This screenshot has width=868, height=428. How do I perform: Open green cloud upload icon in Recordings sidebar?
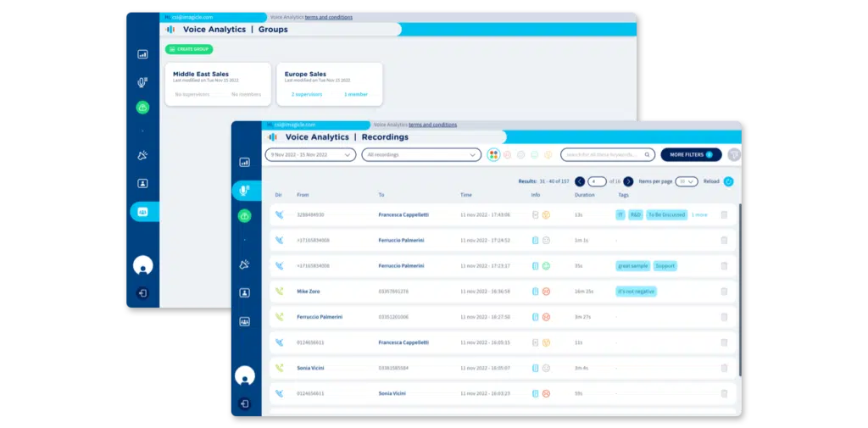point(244,216)
